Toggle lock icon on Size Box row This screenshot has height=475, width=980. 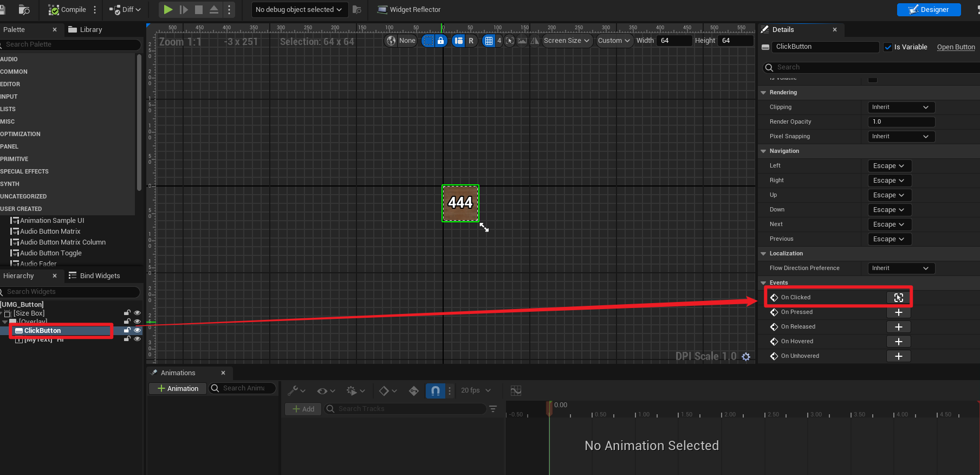click(x=127, y=313)
